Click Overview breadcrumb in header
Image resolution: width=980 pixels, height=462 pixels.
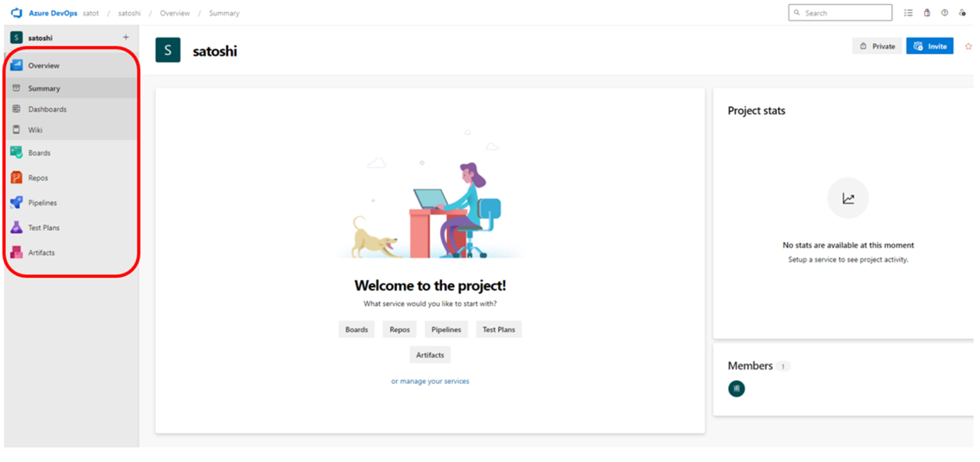click(175, 13)
